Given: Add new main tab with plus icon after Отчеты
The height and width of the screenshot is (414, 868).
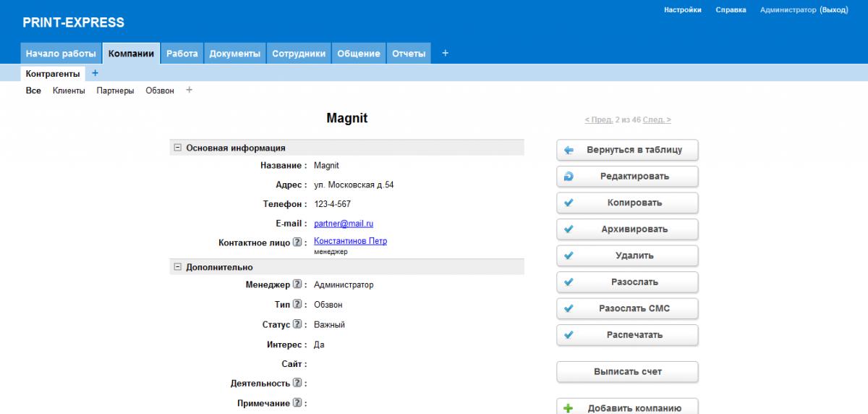Looking at the screenshot, I should tap(445, 53).
